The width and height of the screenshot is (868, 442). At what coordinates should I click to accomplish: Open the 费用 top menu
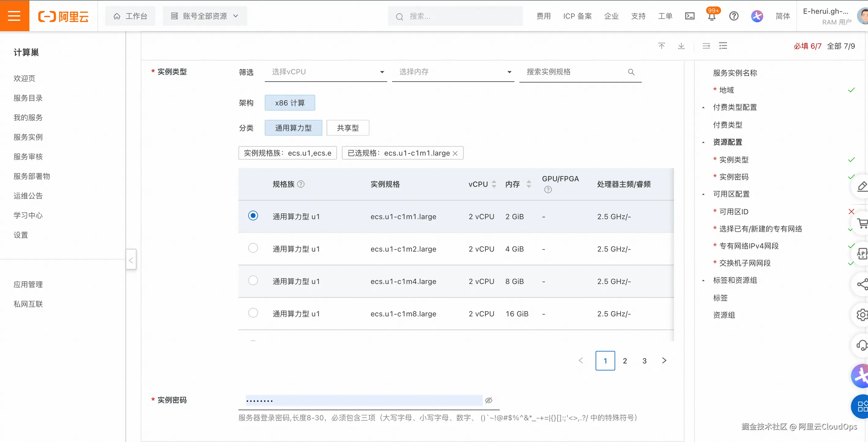click(543, 16)
